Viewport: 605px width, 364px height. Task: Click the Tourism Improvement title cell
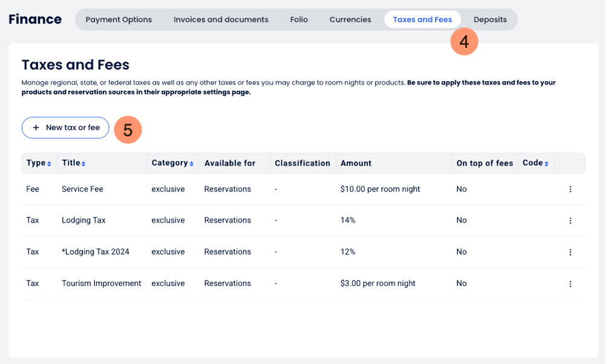pyautogui.click(x=101, y=284)
